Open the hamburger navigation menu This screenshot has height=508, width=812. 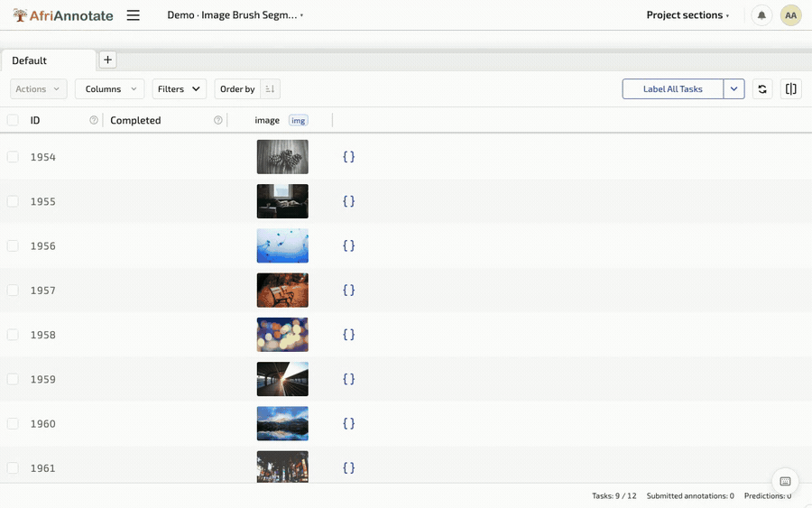click(x=134, y=15)
